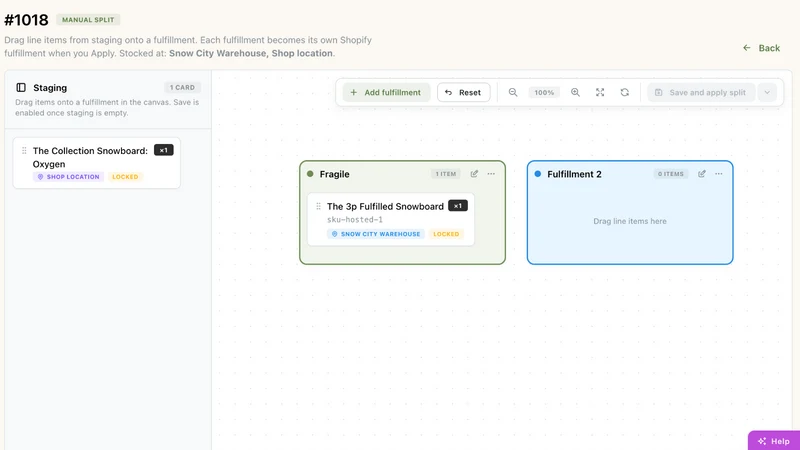800x450 pixels.
Task: Select The Collection Snowboard: Oxygen card
Action: (x=96, y=163)
